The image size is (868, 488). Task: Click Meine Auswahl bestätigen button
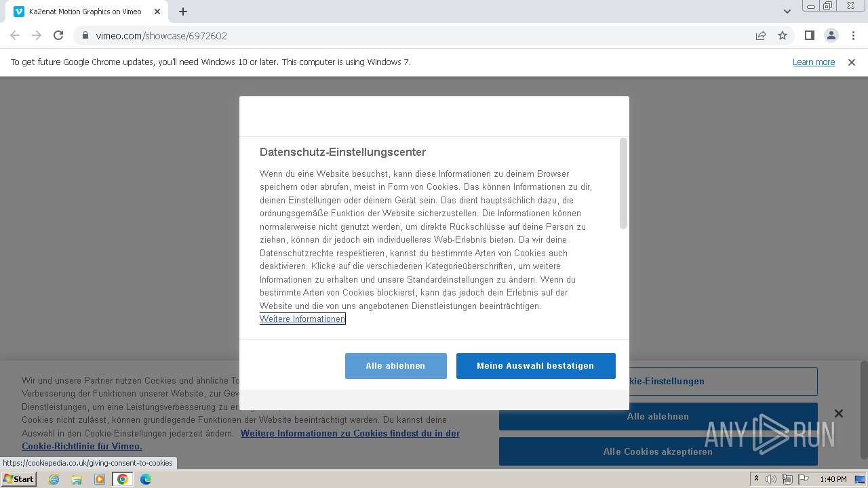536,366
